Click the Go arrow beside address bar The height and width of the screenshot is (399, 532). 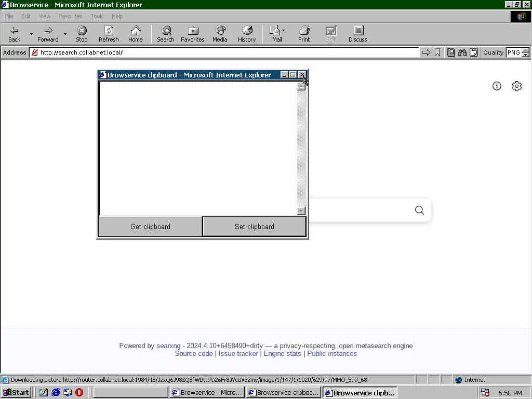426,52
